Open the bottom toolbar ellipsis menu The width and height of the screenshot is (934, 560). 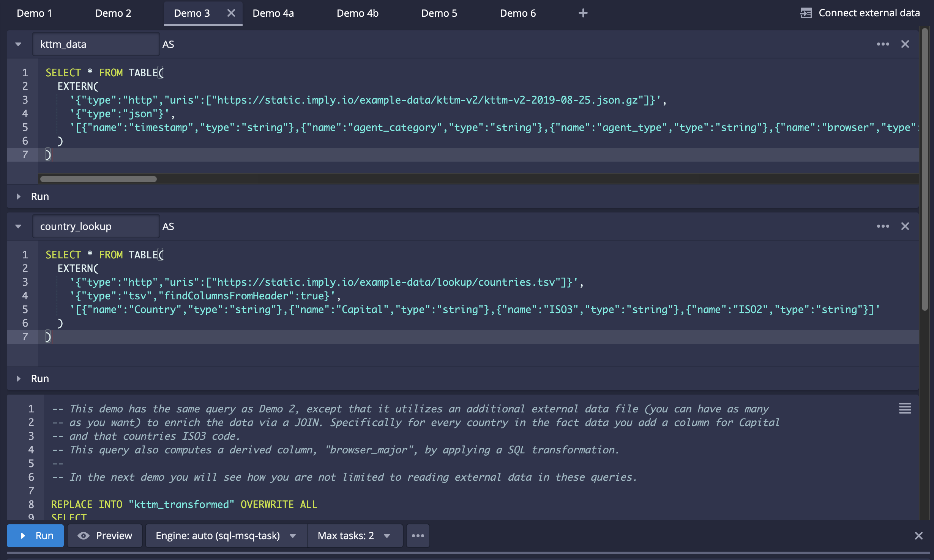pyautogui.click(x=418, y=536)
